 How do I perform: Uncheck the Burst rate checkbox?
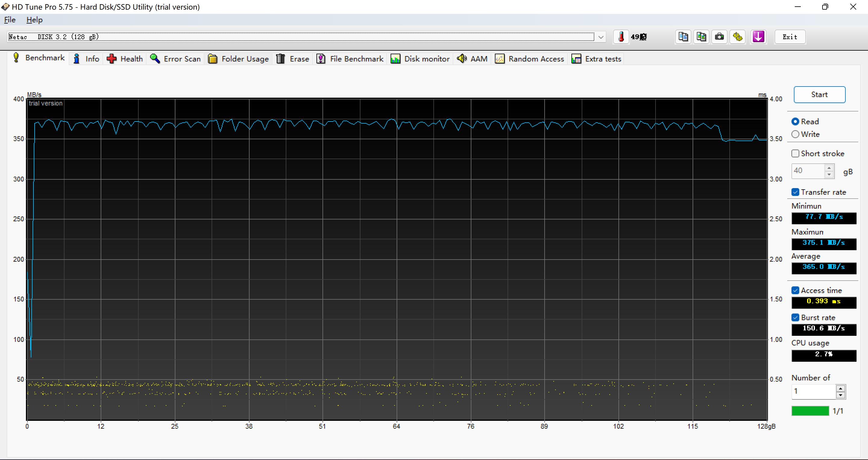[796, 317]
